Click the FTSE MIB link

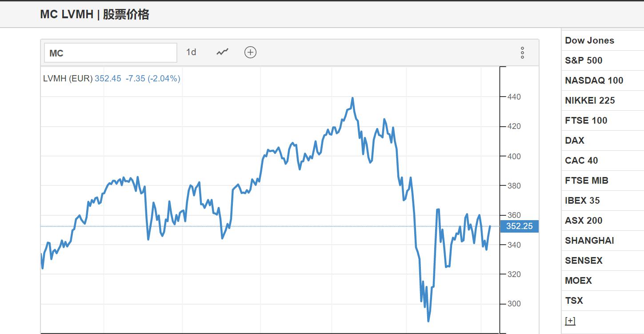pos(586,181)
